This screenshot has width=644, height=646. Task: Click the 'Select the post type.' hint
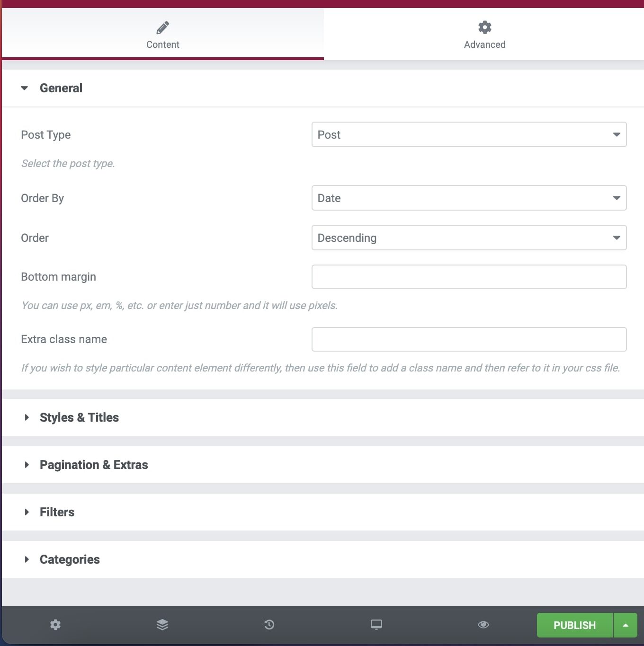coord(68,163)
